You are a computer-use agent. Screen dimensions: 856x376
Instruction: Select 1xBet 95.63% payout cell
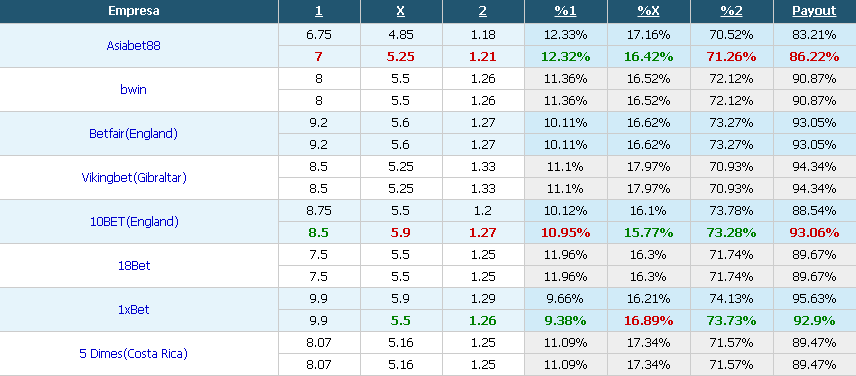pos(815,299)
